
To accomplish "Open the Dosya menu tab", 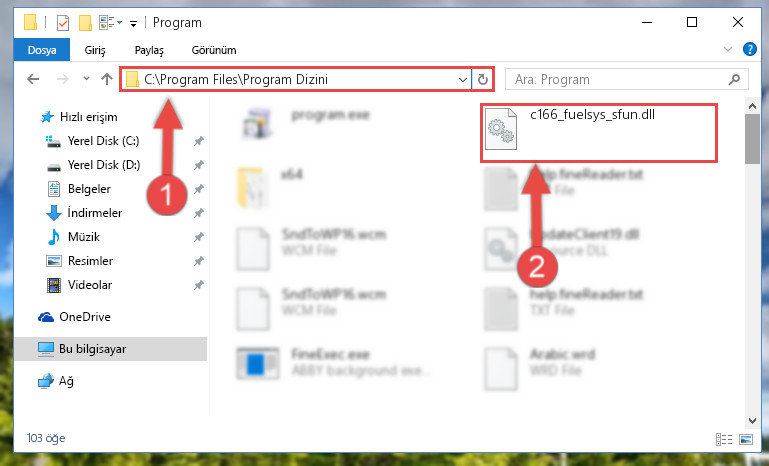I will 42,50.
